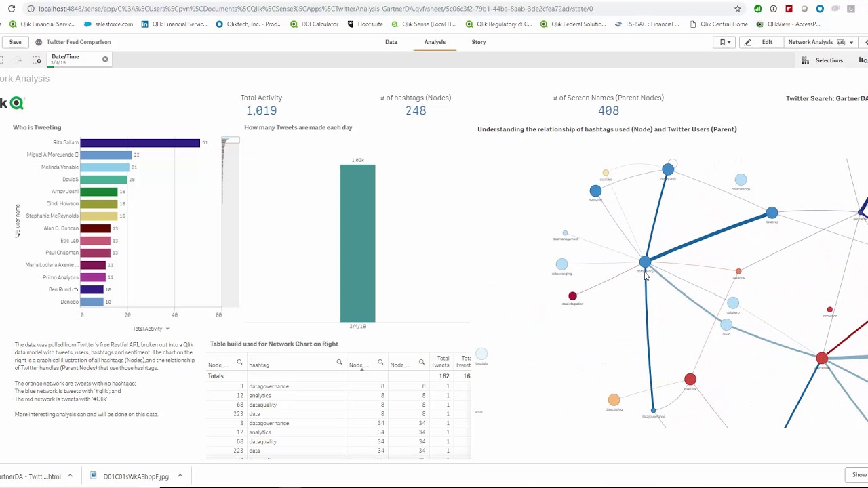Clear the Date/Time selection with its X
The image size is (868, 488).
pos(105,59)
